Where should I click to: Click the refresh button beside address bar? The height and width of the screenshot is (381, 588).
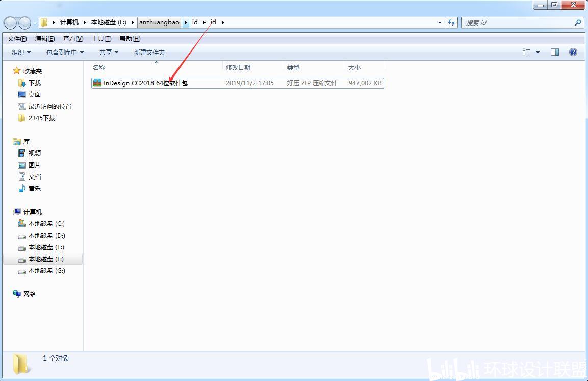tap(451, 23)
